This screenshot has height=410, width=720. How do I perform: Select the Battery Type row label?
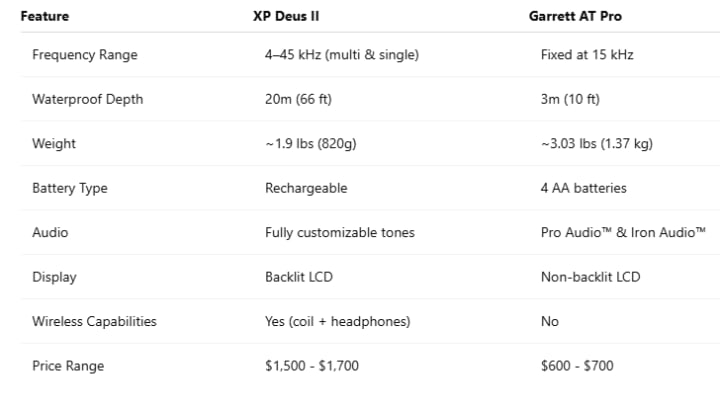[70, 188]
